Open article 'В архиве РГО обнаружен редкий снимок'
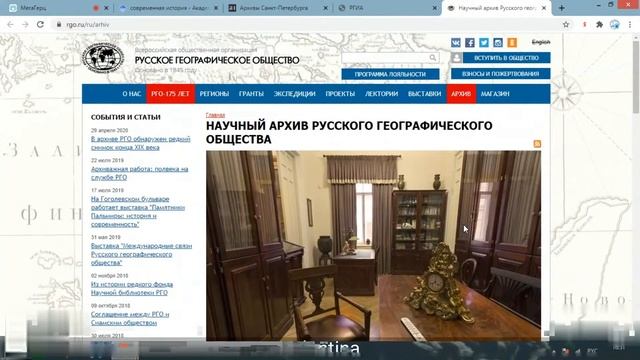This screenshot has width=640, height=360. 140,143
